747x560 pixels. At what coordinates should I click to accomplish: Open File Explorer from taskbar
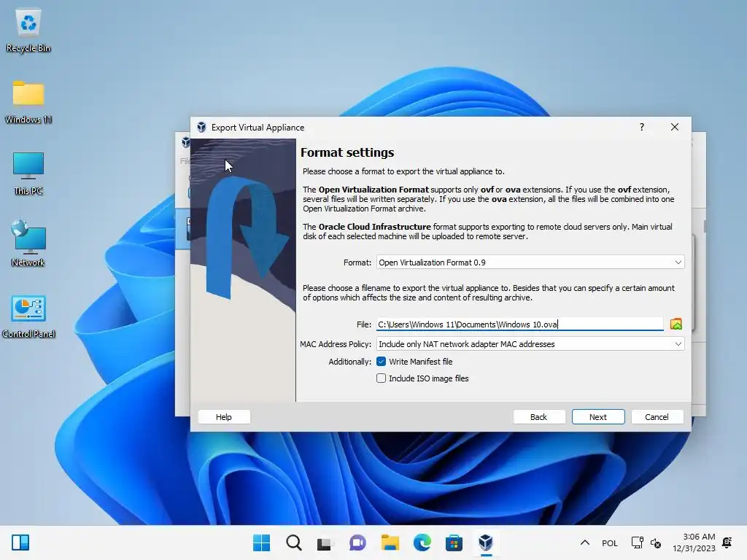(x=390, y=542)
